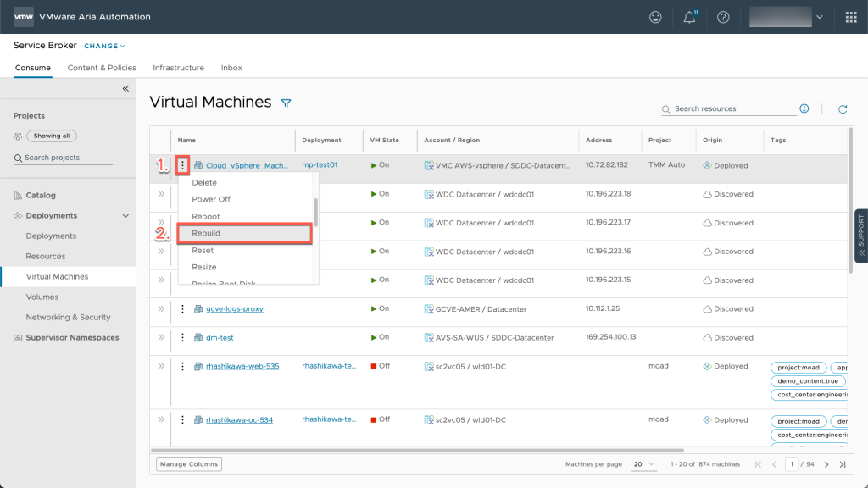Choose Power Off in the actions menu
This screenshot has width=868, height=488.
pos(211,199)
